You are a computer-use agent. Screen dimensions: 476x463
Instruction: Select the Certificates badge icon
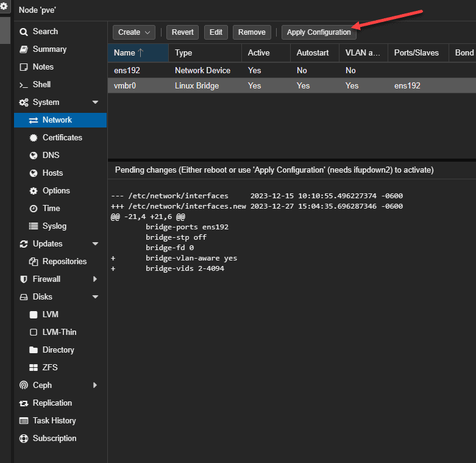[34, 138]
